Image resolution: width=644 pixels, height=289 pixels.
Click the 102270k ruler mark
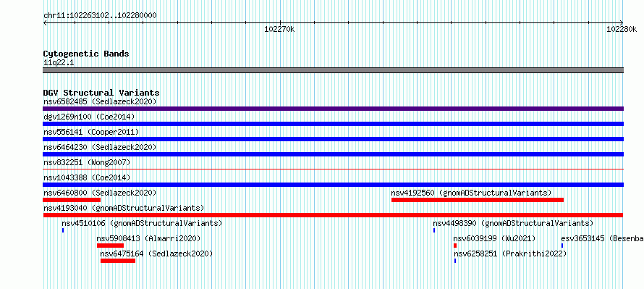[279, 29]
